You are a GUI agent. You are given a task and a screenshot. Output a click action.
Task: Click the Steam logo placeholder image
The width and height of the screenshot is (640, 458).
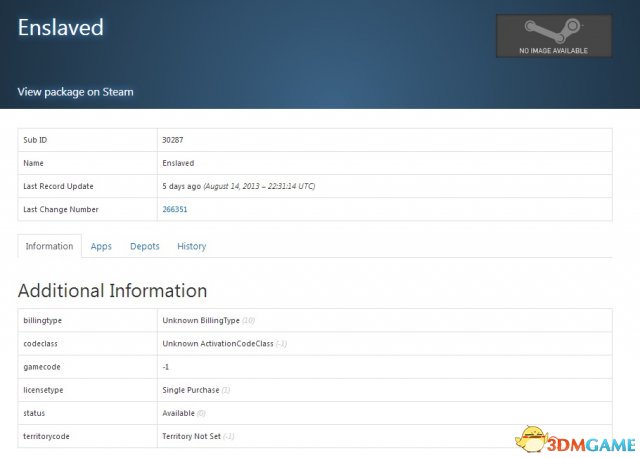tap(553, 36)
